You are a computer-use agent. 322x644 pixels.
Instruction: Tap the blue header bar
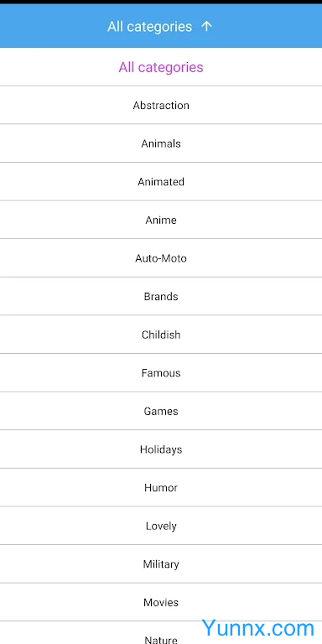161,26
